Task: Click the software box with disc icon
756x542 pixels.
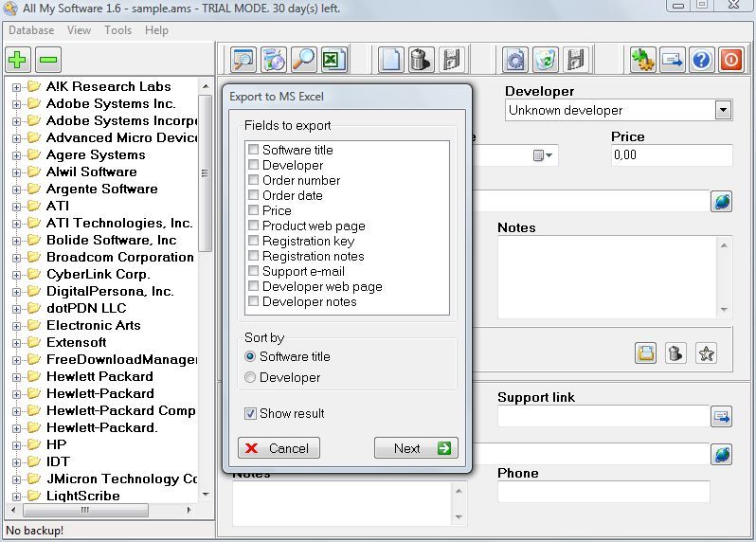Action: pos(274,60)
